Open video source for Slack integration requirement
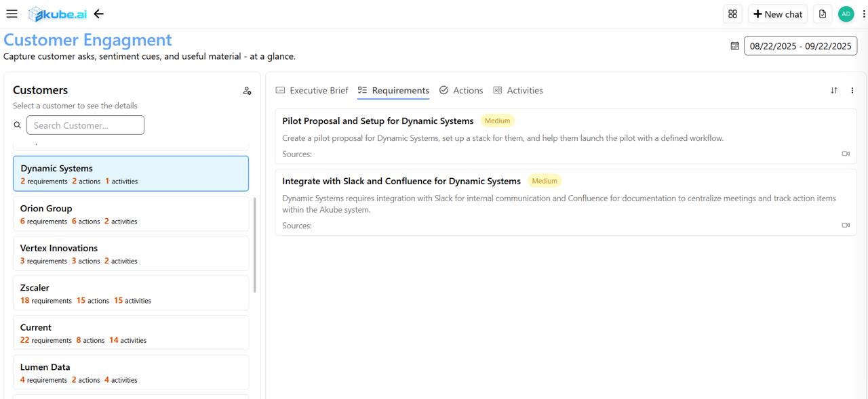868x399 pixels. tap(846, 226)
